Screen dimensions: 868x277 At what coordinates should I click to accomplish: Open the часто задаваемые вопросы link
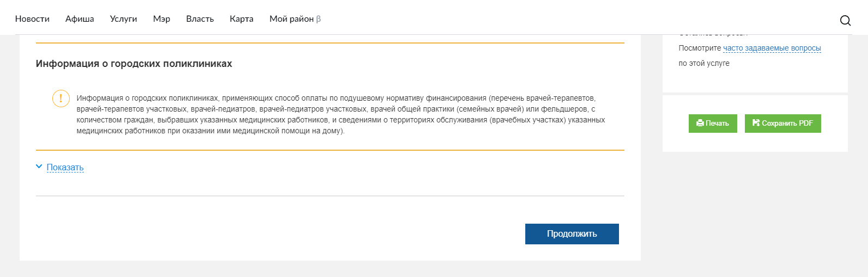click(772, 48)
